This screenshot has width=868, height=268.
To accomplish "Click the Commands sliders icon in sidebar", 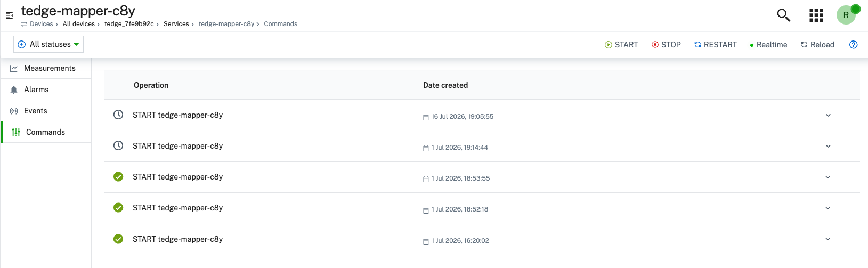I will (x=16, y=132).
